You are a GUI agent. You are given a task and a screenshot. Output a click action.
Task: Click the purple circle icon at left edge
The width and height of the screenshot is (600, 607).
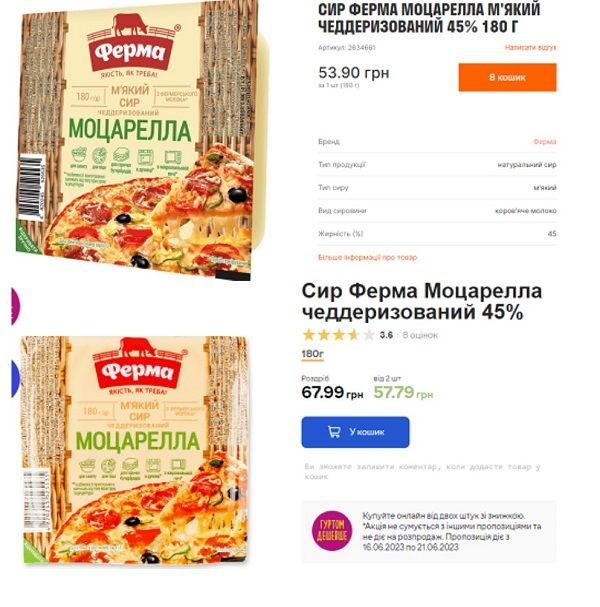tap(15, 306)
